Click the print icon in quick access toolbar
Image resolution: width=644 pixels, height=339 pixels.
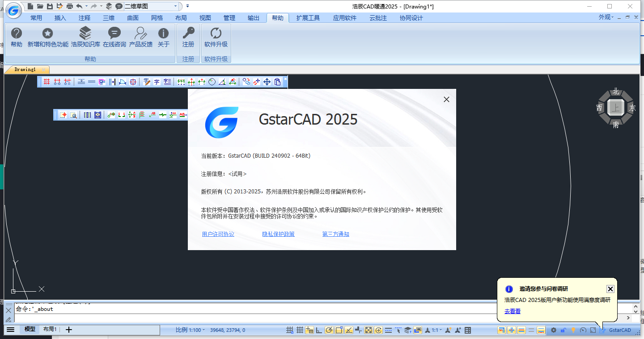coord(69,6)
